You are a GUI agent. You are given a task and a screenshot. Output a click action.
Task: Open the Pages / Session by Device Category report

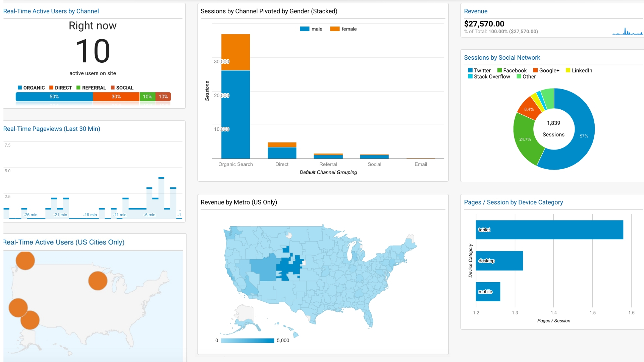click(513, 202)
